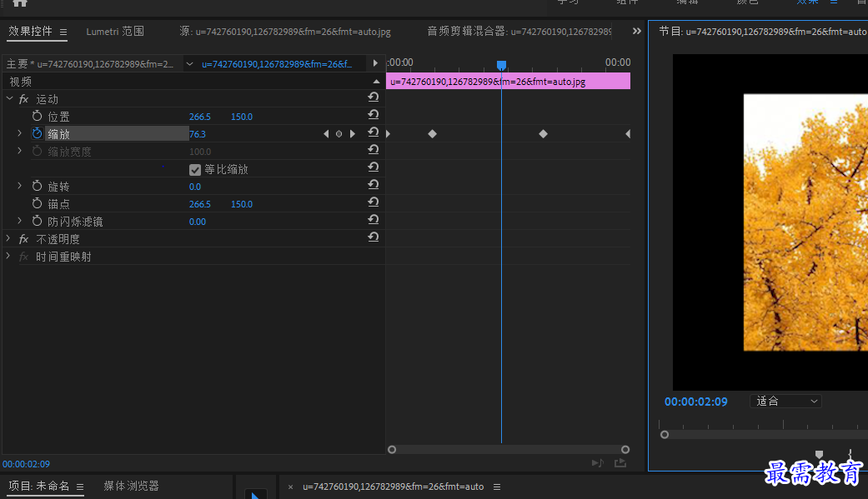This screenshot has height=499, width=868.
Task: Click the play-only-audio arrow beside clip name
Action: point(375,63)
